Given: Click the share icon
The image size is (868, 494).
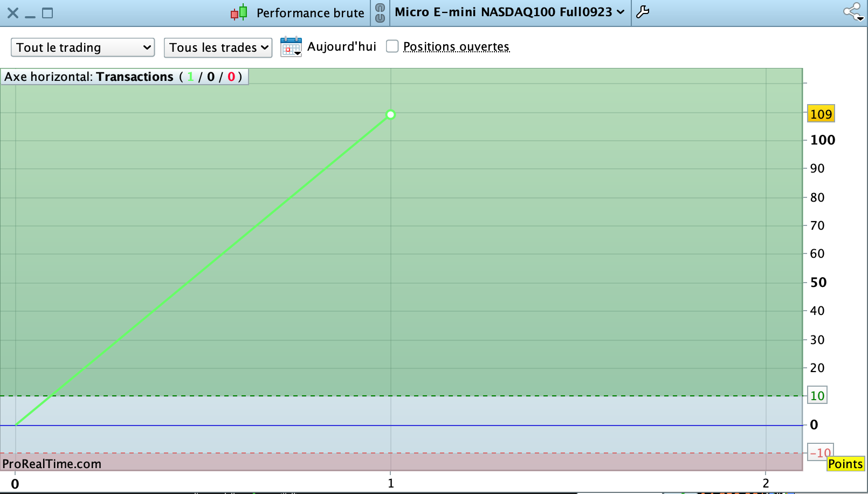Looking at the screenshot, I should click(853, 11).
